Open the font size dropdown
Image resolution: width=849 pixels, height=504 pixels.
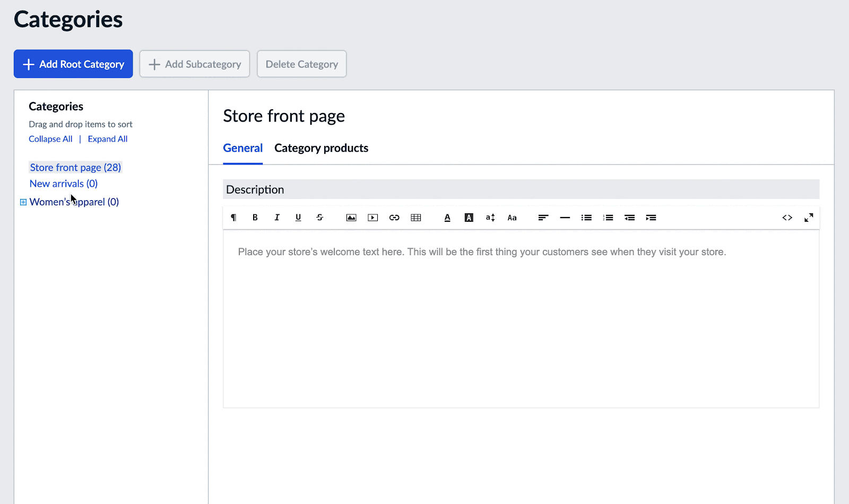click(490, 218)
